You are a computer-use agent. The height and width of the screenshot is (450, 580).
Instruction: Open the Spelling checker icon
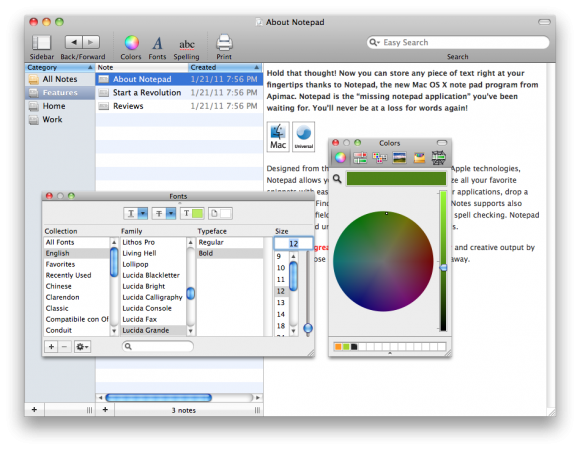tap(186, 44)
